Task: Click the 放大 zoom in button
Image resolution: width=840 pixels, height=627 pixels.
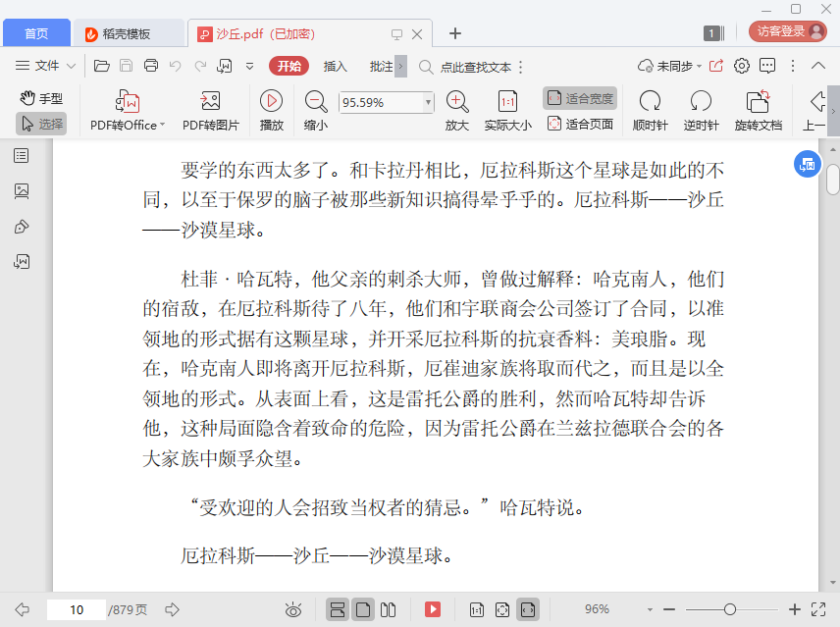Action: point(457,110)
